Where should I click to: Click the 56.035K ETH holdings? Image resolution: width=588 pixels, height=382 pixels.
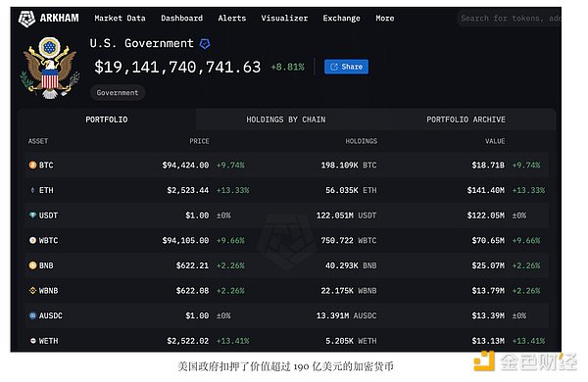(351, 190)
